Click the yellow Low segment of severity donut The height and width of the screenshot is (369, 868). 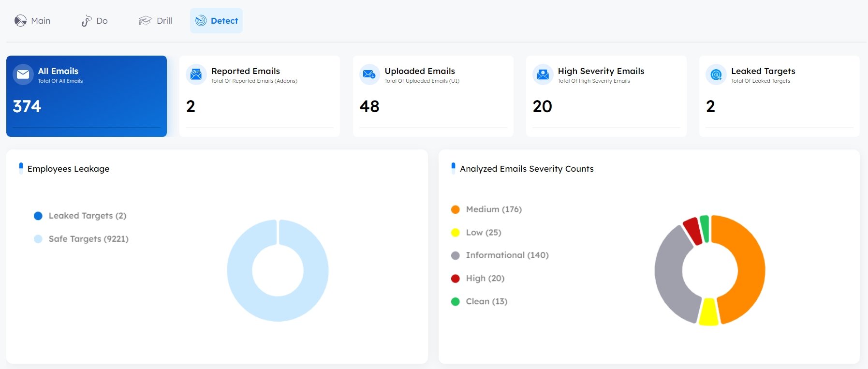[708, 313]
